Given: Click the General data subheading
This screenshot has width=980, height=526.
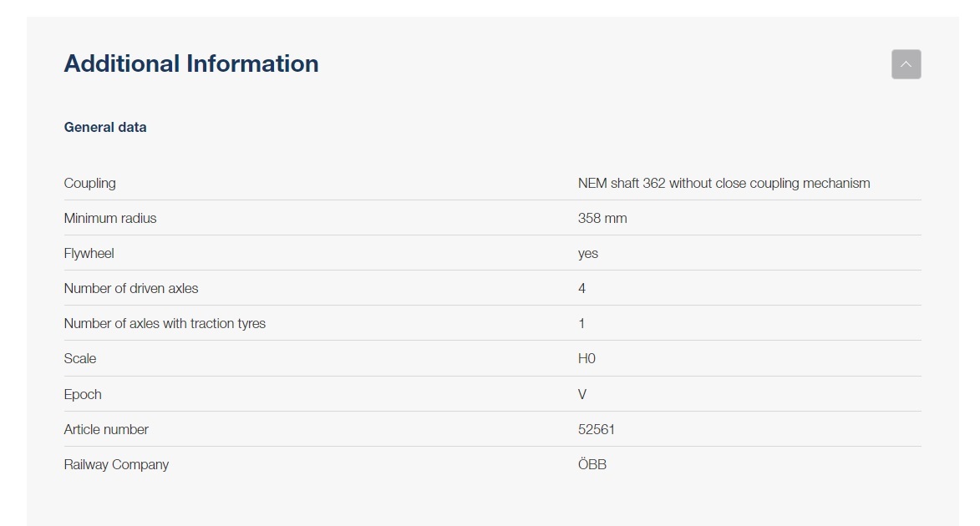Looking at the screenshot, I should pos(105,127).
